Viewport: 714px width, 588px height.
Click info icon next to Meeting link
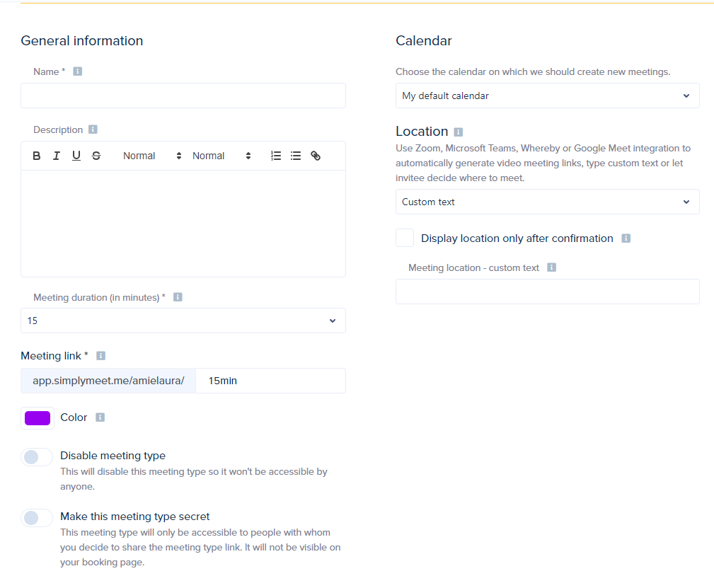point(101,356)
